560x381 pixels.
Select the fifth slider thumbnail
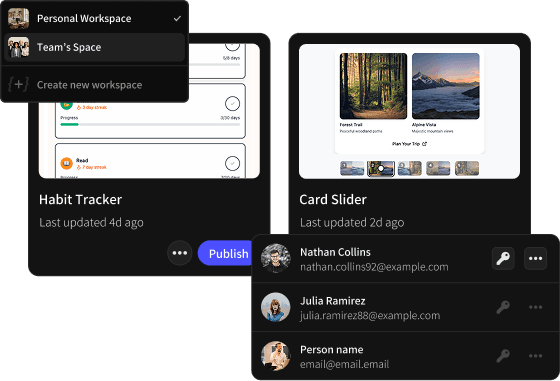pos(467,169)
